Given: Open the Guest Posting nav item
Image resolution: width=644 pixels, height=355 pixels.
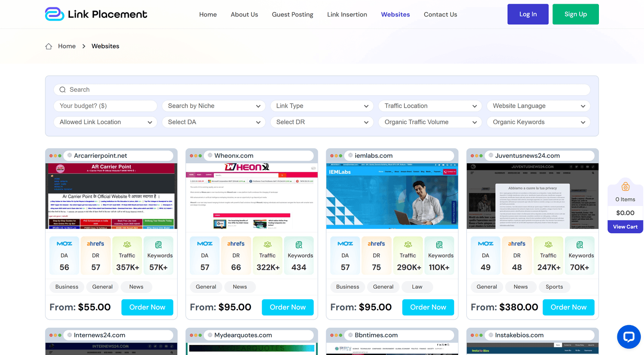Looking at the screenshot, I should pyautogui.click(x=293, y=14).
